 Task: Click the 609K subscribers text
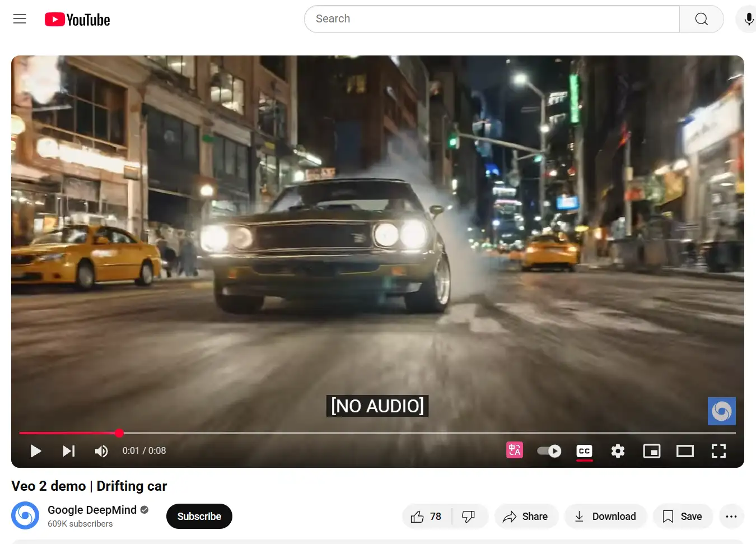[80, 524]
